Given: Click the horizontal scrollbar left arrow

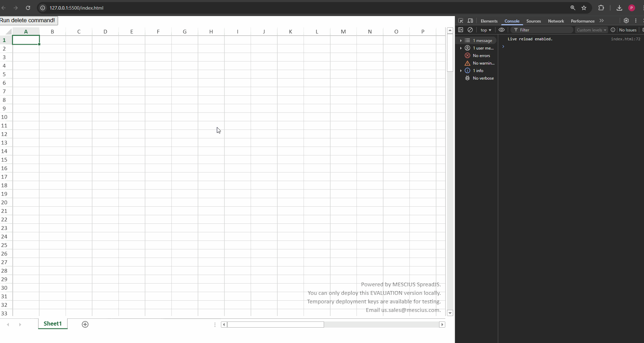Looking at the screenshot, I should tap(224, 325).
